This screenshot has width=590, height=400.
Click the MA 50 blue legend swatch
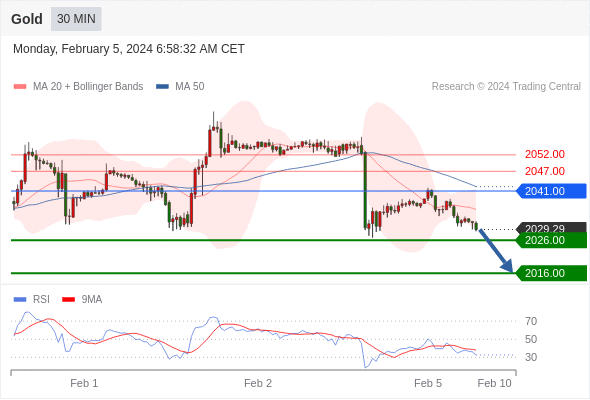coord(162,87)
